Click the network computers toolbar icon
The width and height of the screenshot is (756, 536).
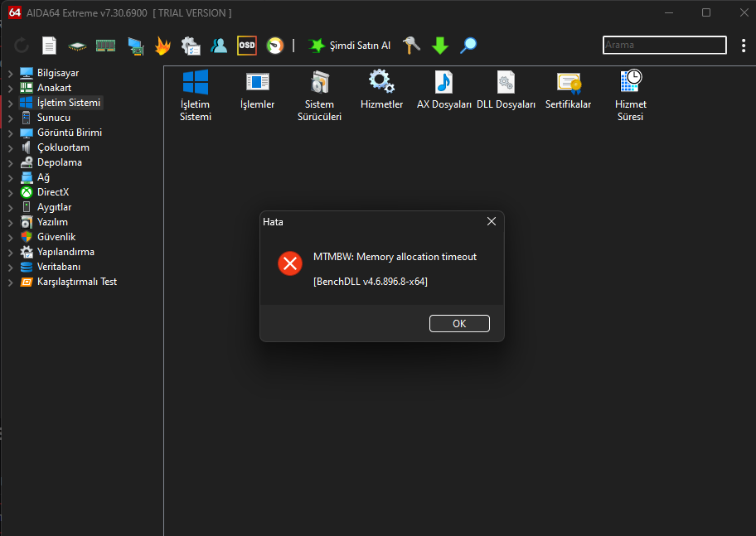[x=135, y=46]
